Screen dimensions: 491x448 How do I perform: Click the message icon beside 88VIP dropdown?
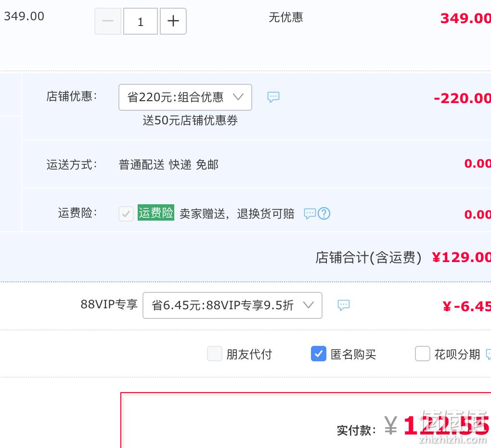click(x=344, y=305)
